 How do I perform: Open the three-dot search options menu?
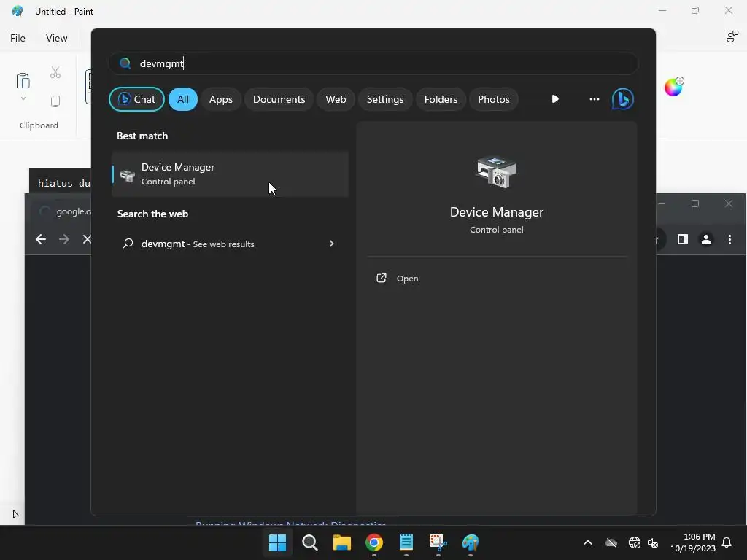594,99
